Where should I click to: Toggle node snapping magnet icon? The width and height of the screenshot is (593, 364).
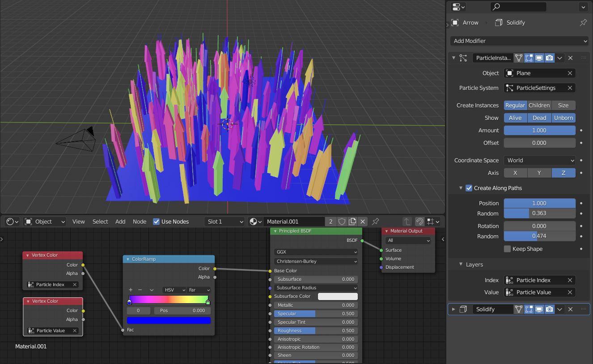pyautogui.click(x=419, y=221)
